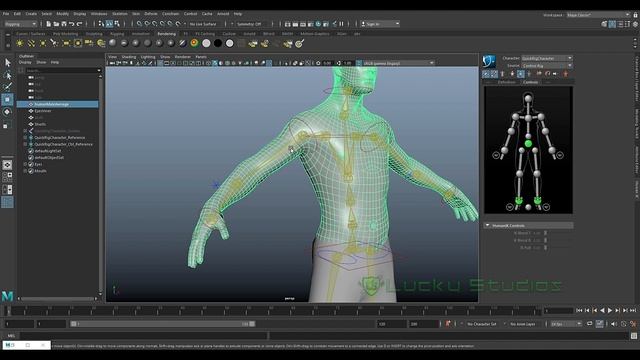Click the ambient light shelf icon
This screenshot has width=640, height=360.
[20, 43]
